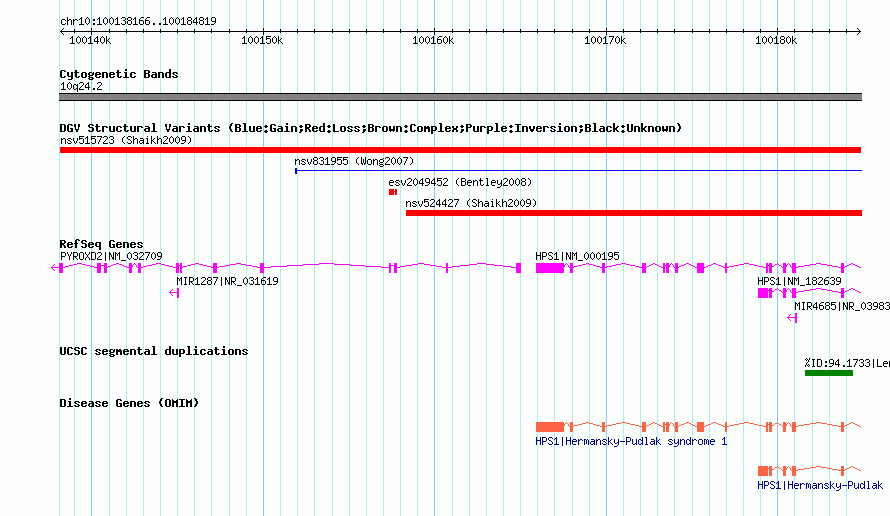
Task: Select the gray 10q24.2 cytogenetic band bar
Action: (460, 97)
